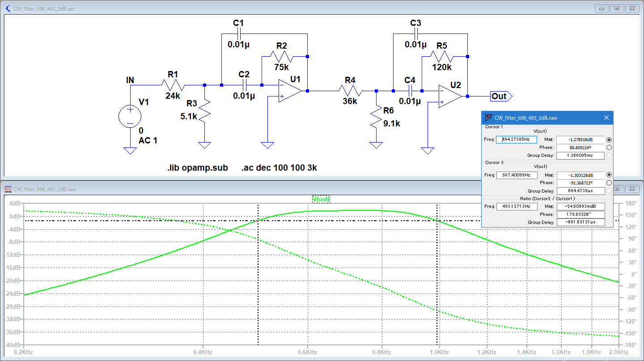Click the Cursor 2 Freq field showing 987.40099Hz
The image size is (644, 361).
tap(517, 175)
